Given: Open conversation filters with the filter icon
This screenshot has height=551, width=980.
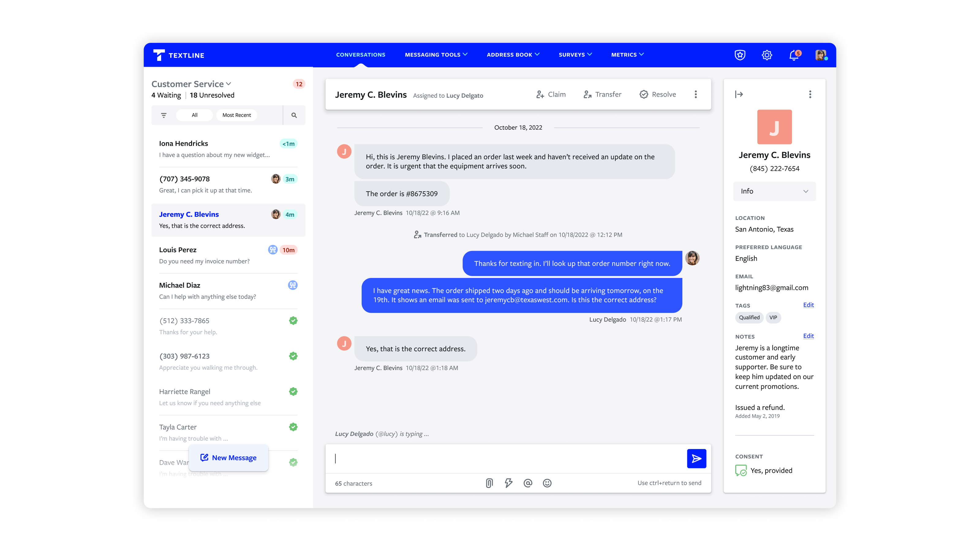Looking at the screenshot, I should pyautogui.click(x=164, y=115).
